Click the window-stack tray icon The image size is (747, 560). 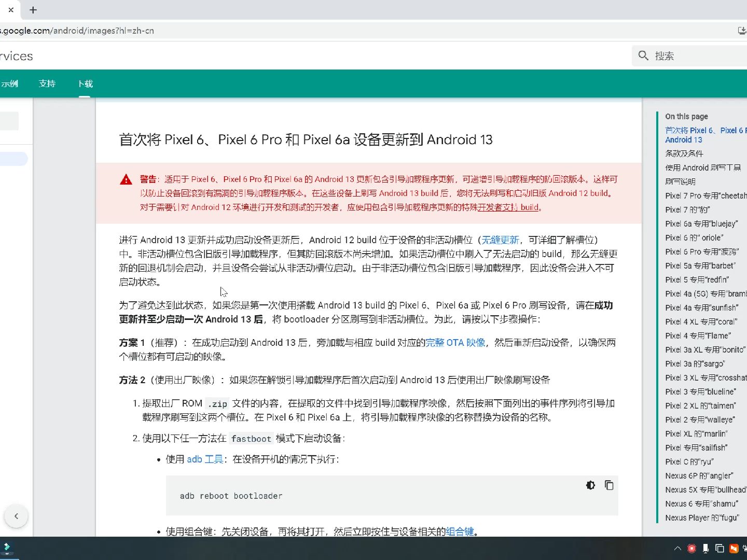click(x=720, y=548)
